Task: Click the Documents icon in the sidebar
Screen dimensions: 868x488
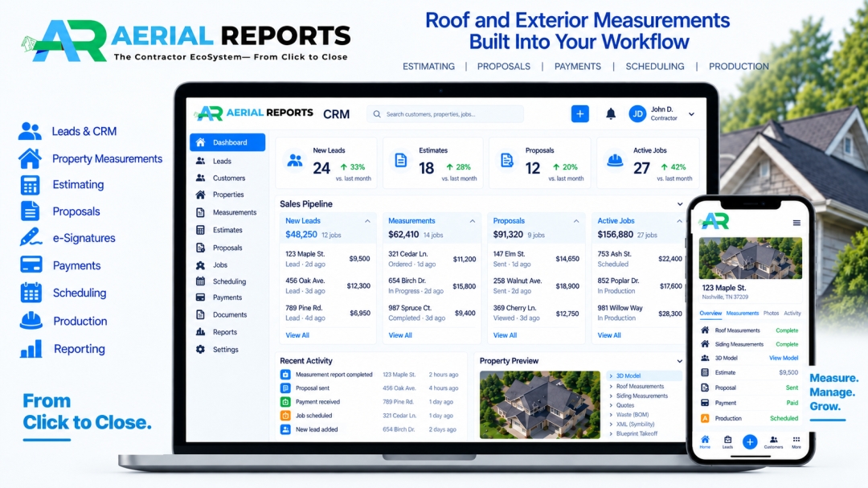Action: tap(200, 314)
